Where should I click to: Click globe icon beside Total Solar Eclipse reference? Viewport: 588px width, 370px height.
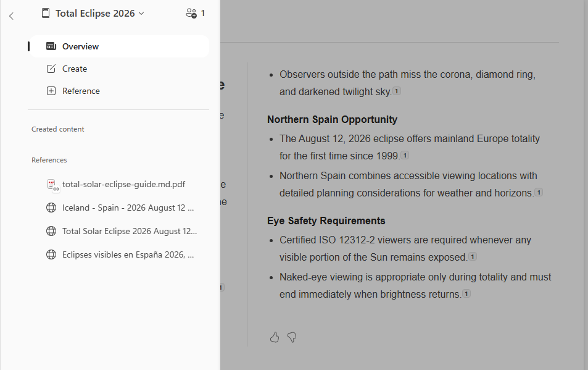[51, 231]
